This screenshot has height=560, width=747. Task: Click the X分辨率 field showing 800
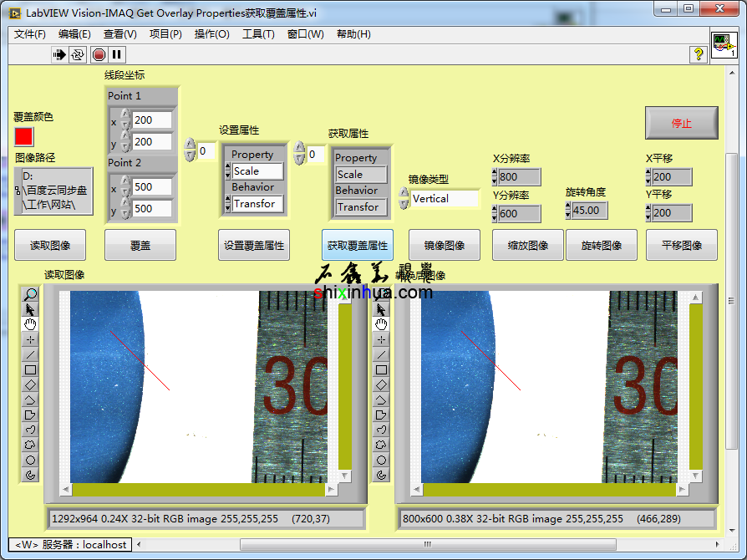click(518, 177)
